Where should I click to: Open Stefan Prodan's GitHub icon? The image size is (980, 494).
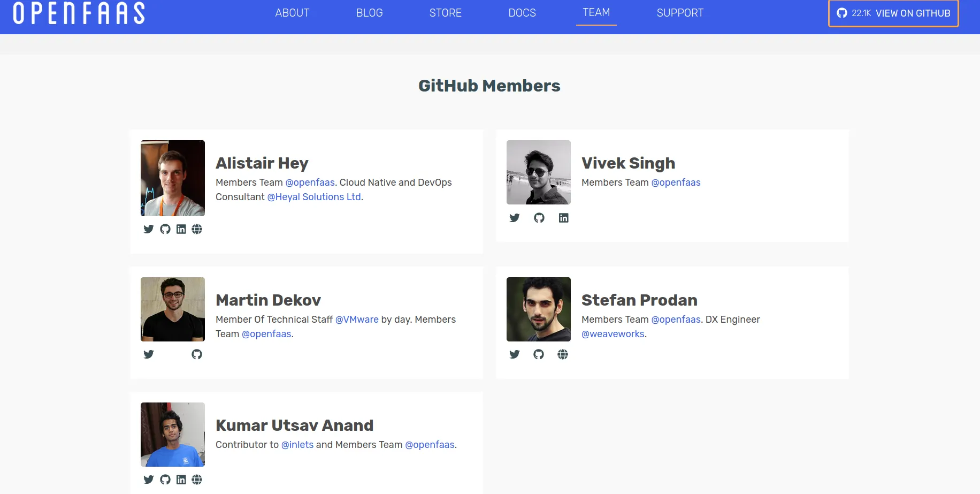539,354
